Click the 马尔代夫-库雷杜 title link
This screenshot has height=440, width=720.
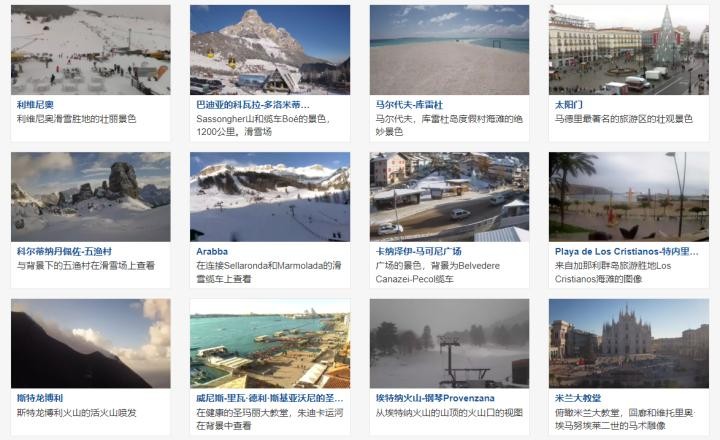pos(409,105)
